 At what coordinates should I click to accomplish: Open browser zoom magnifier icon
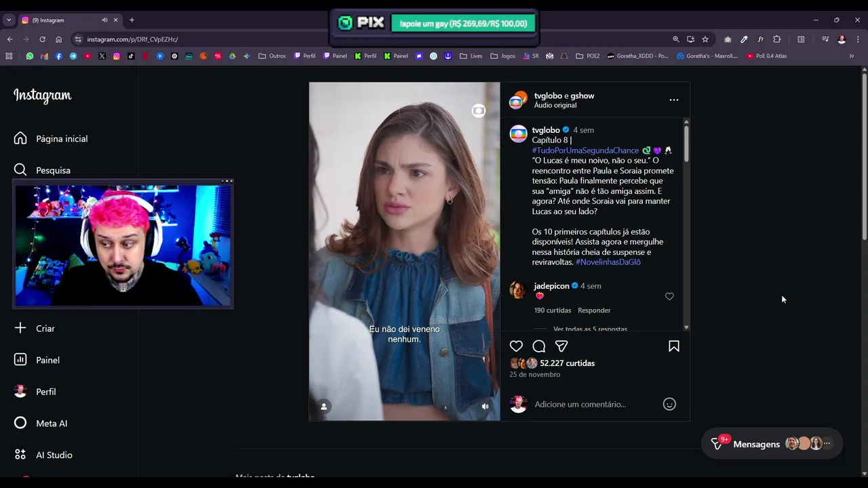point(676,39)
